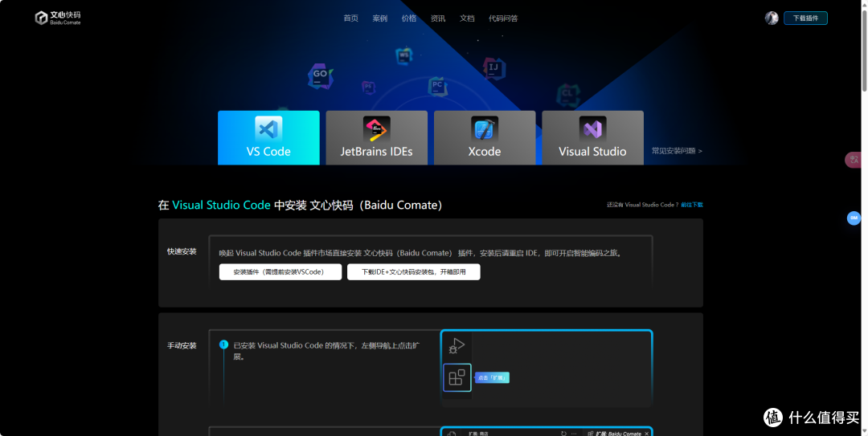Open the 案例 menu item
The image size is (868, 436).
(x=379, y=18)
